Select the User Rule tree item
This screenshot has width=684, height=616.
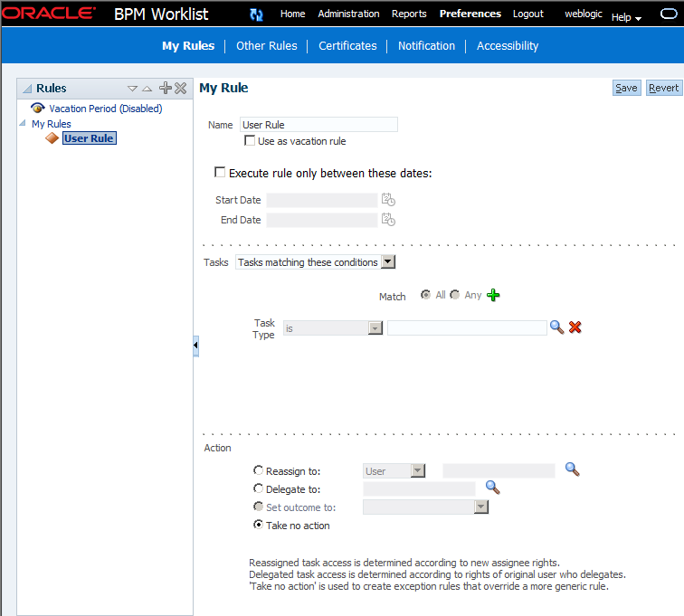pyautogui.click(x=89, y=138)
